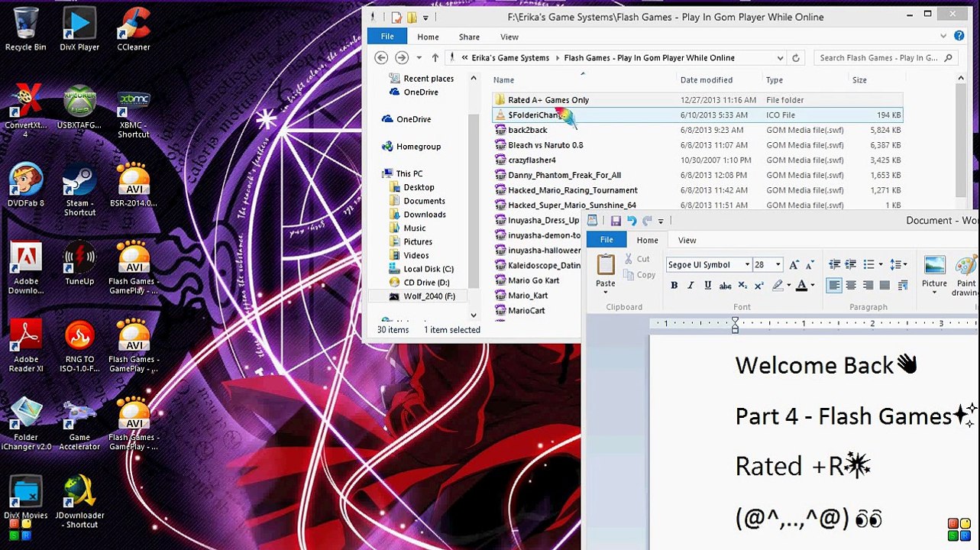Align text right in WordPad
This screenshot has width=980, height=550.
point(868,286)
